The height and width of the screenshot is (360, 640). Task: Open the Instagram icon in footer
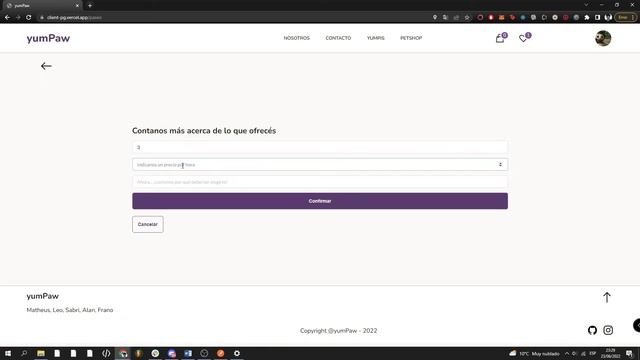(608, 330)
